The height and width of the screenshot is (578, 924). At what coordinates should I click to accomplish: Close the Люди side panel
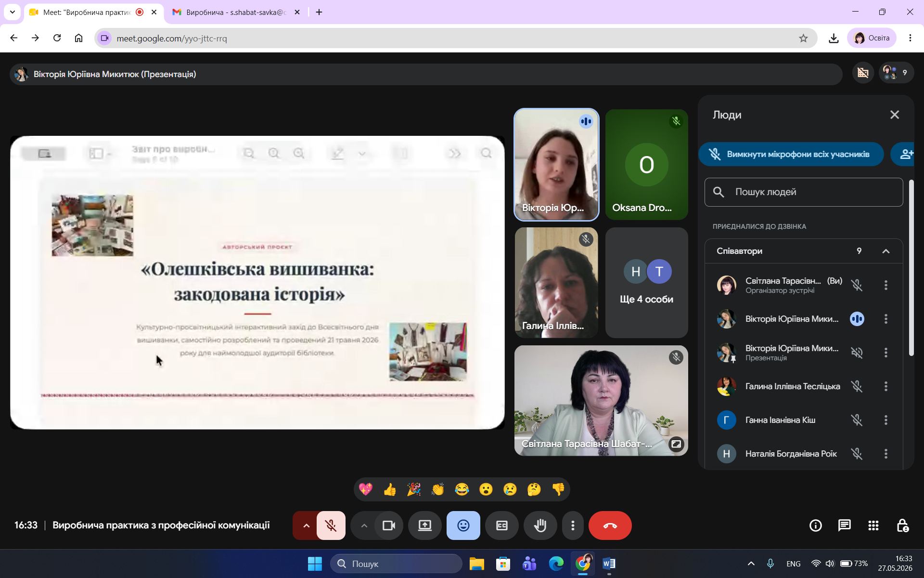coord(895,115)
